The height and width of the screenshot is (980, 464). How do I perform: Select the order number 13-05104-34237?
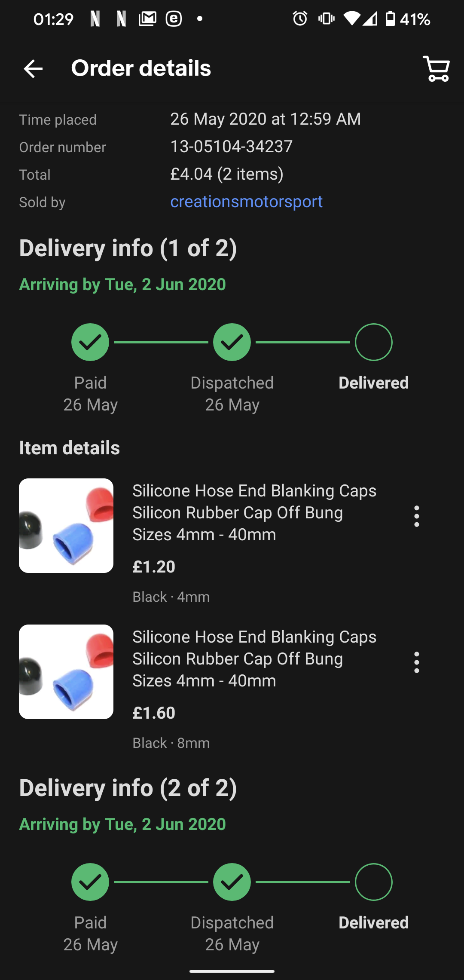pos(231,147)
